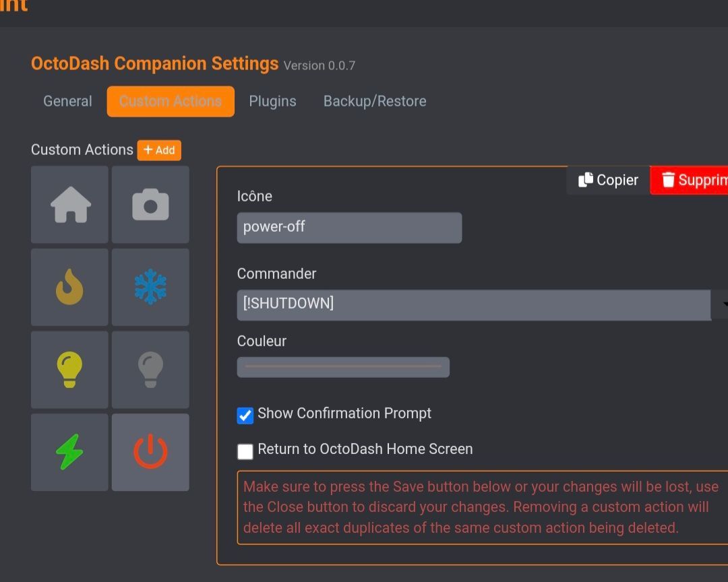Delete action with red Supprimer button
The width and height of the screenshot is (728, 582).
pos(689,180)
